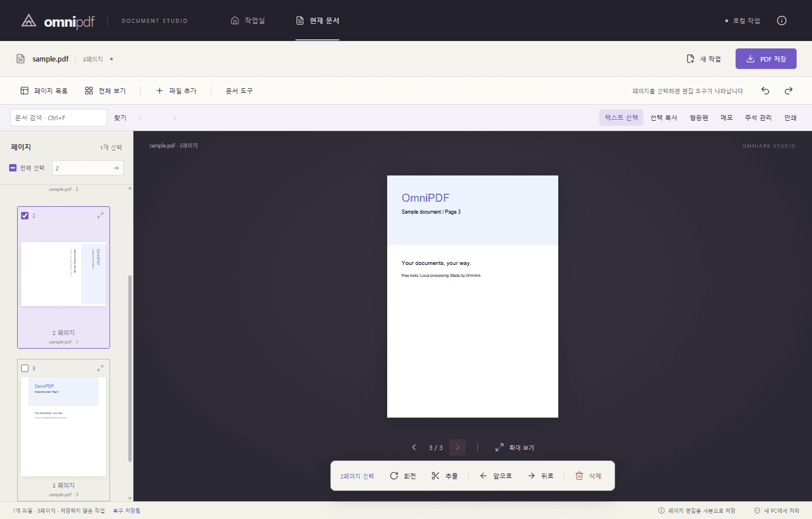The image size is (812, 519).
Task: Start 새 작업 new task
Action: click(x=704, y=59)
